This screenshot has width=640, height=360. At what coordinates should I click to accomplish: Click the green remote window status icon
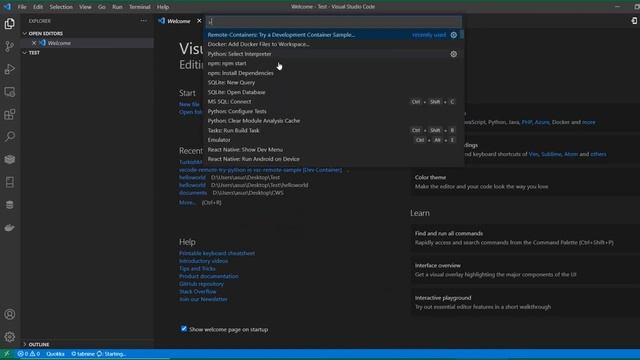(x=7, y=354)
